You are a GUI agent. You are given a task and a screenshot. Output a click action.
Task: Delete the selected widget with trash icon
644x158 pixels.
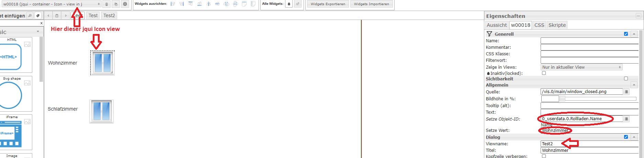[106, 4]
